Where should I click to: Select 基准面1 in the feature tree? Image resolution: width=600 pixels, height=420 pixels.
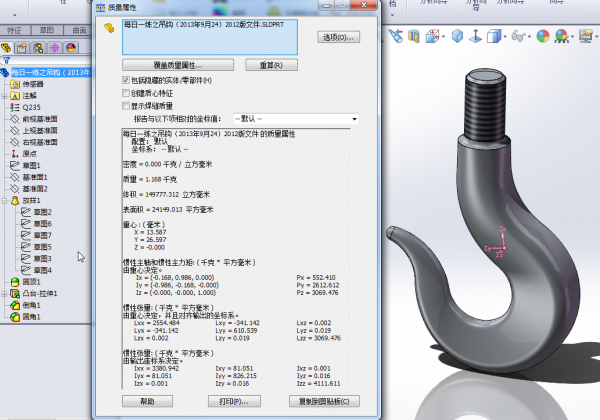pos(35,177)
